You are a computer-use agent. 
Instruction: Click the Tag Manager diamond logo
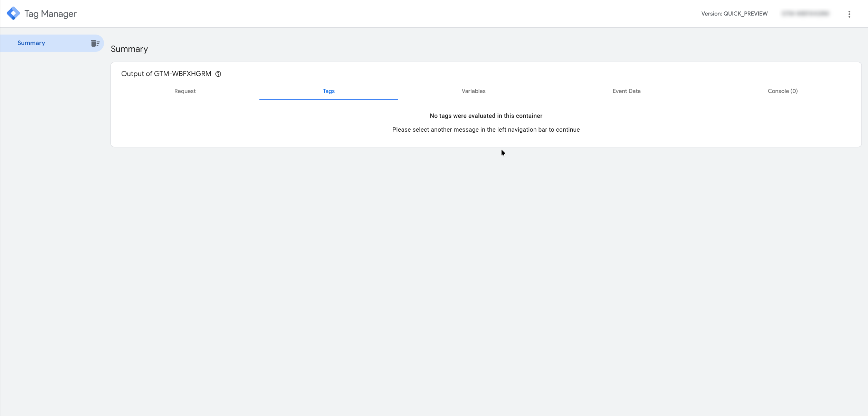pos(13,13)
